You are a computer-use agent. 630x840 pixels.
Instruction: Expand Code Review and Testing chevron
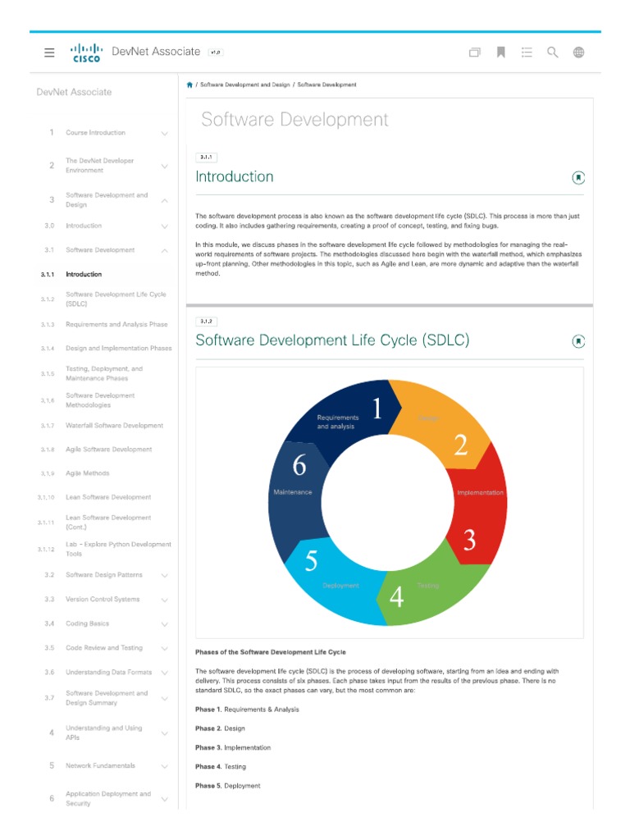tap(164, 648)
